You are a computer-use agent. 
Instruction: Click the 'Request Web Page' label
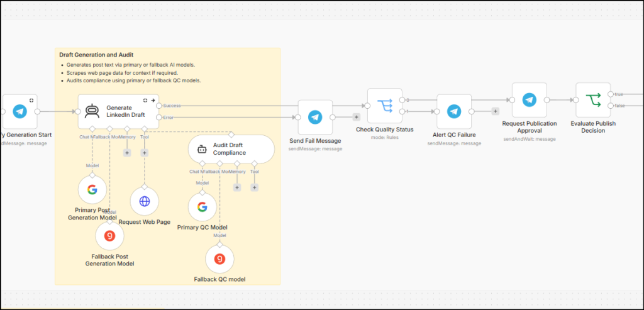tap(145, 222)
